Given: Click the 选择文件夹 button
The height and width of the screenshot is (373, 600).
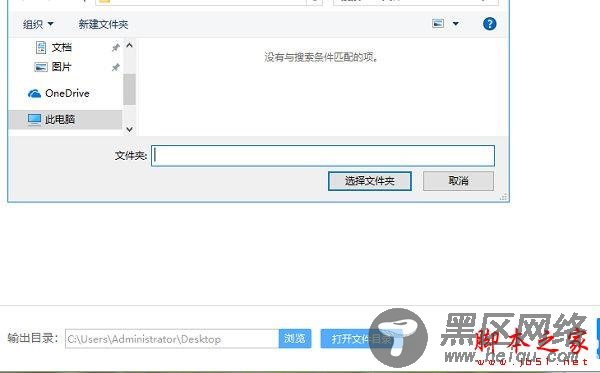Looking at the screenshot, I should pyautogui.click(x=370, y=181).
